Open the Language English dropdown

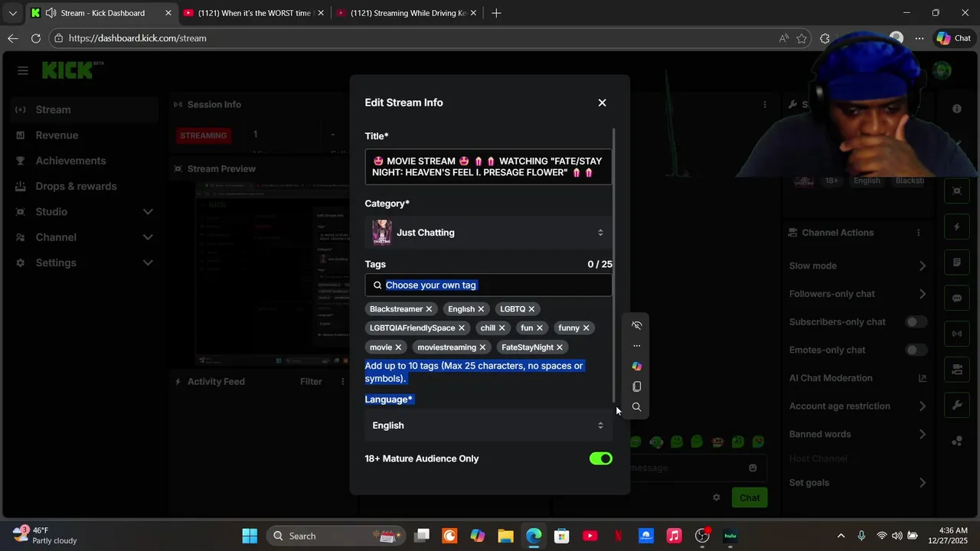488,425
